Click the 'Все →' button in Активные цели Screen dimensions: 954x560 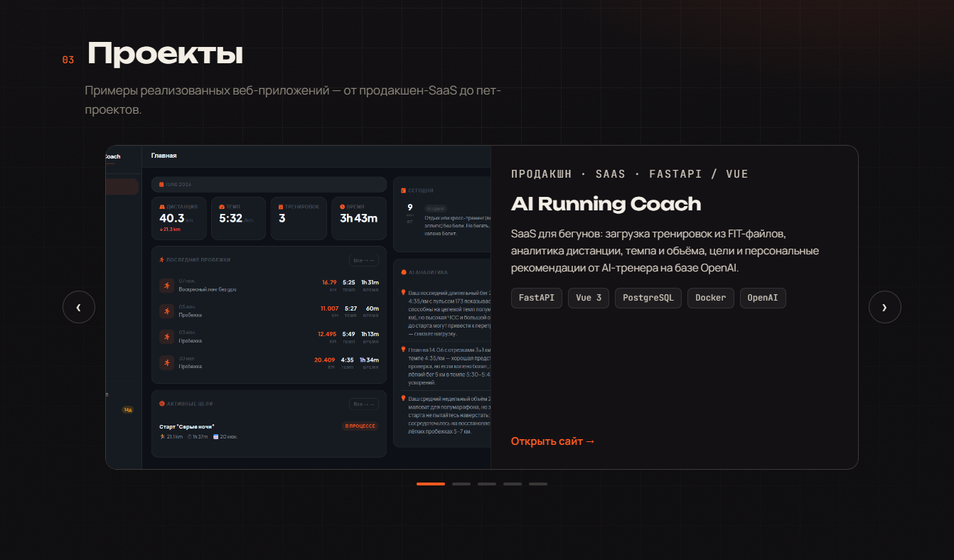click(364, 404)
